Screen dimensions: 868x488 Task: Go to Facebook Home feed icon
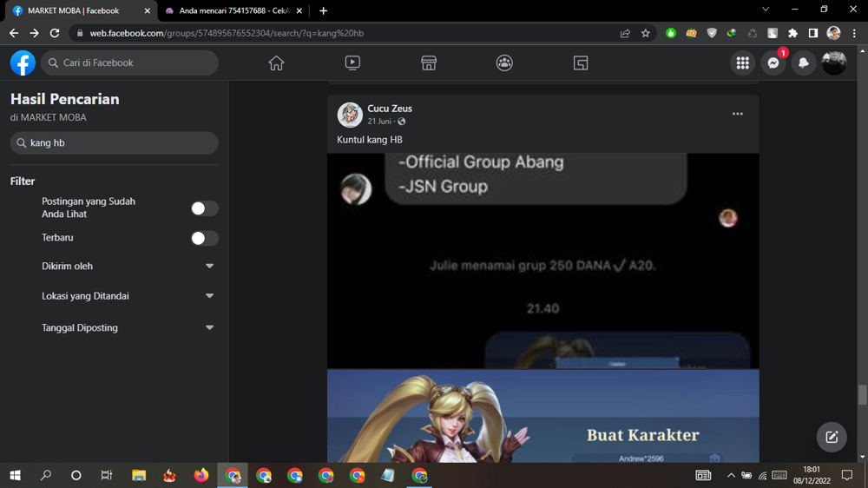click(x=276, y=63)
